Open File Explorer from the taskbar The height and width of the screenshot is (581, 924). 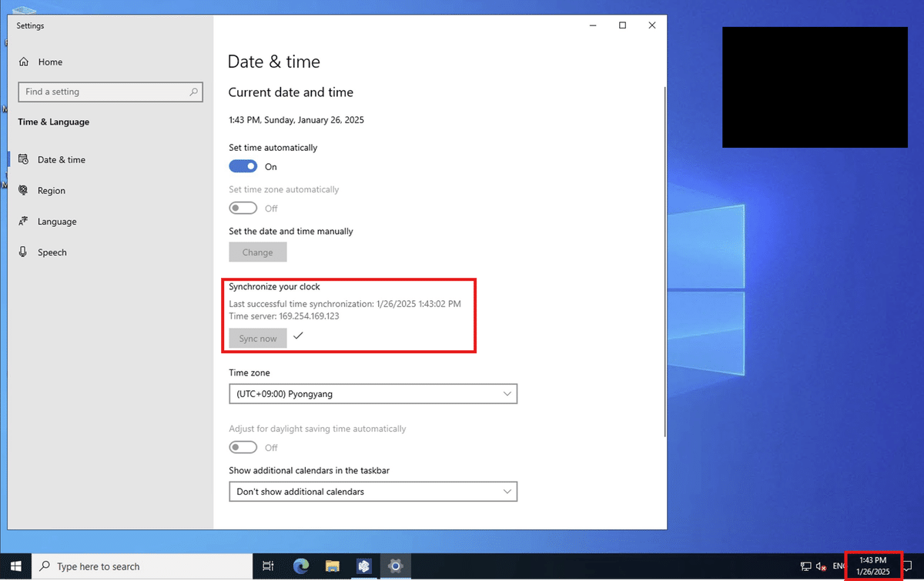332,566
